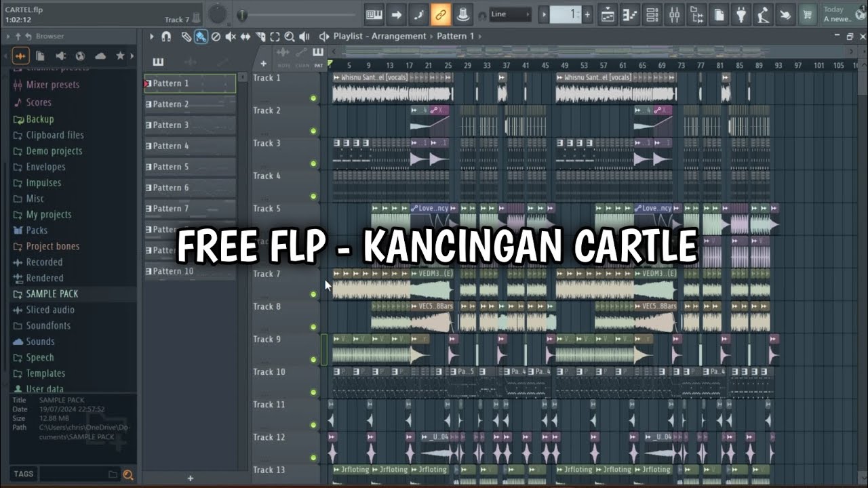Mute Track 12 with its green light
The width and height of the screenshot is (868, 488).
coord(313,457)
